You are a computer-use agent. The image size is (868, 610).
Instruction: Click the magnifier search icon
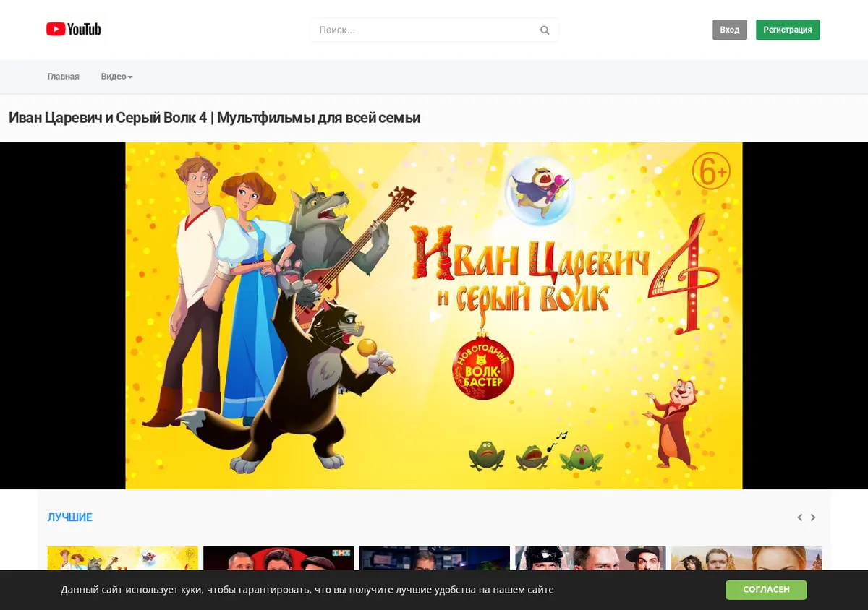click(545, 30)
